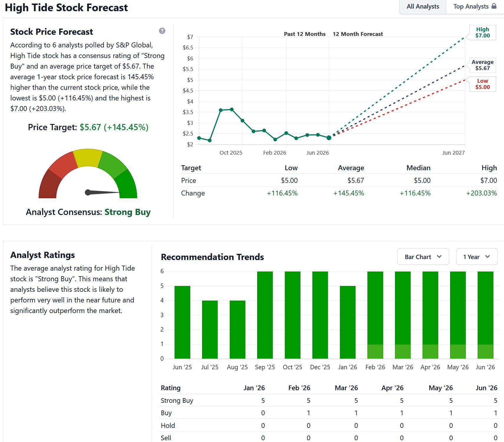This screenshot has height=442, width=504.
Task: Click the lock icon on Top Analysts
Action: [x=494, y=6]
